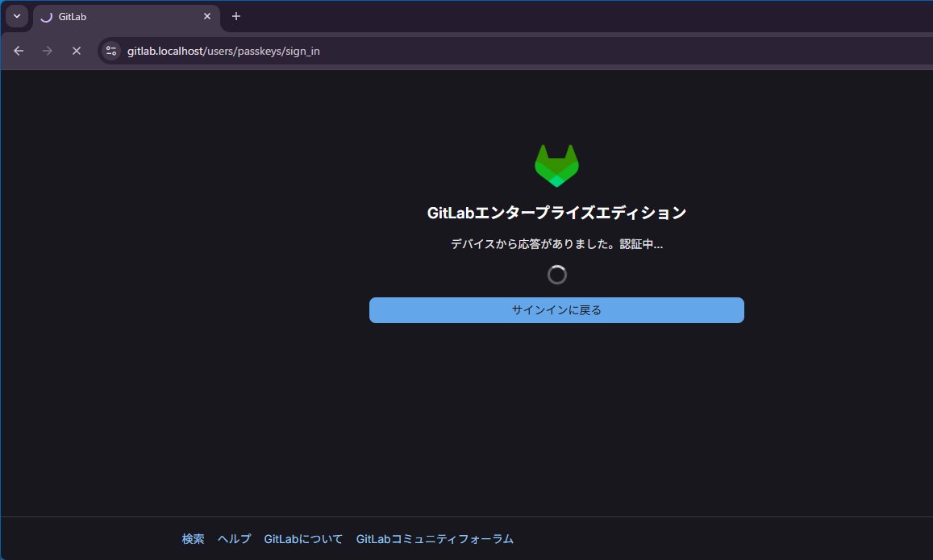
Task: Close the GitLab tab
Action: [x=207, y=17]
